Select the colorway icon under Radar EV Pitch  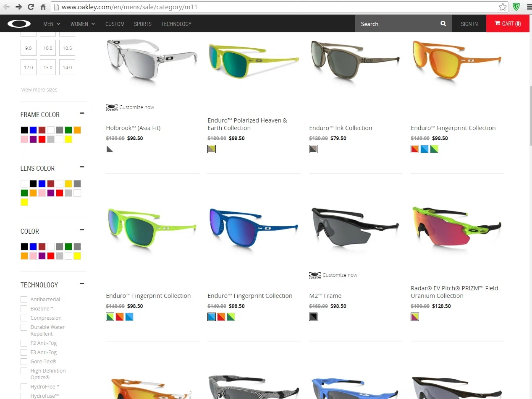415,317
